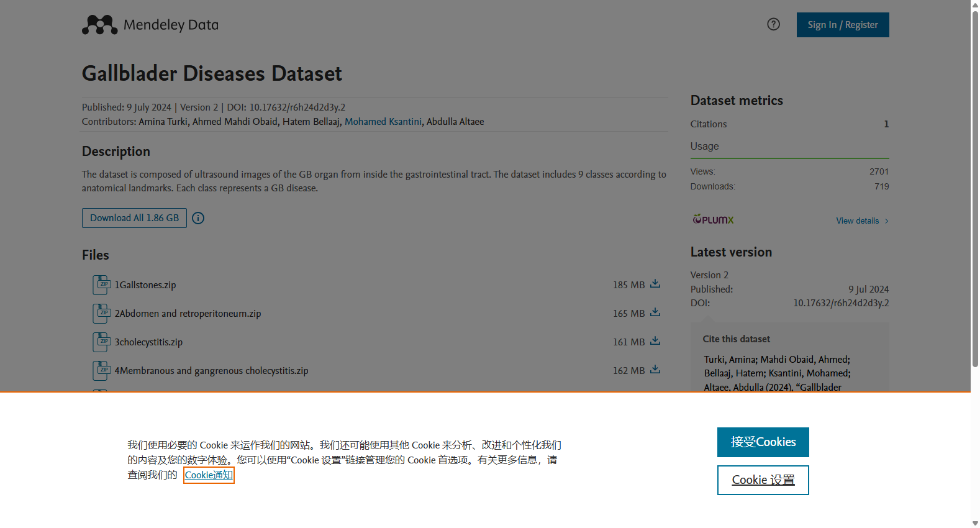Screen dimensions: 980x528
Task: Click zip icon for 4Membranous and gangrenous cholecystitis.zip
Action: point(102,370)
